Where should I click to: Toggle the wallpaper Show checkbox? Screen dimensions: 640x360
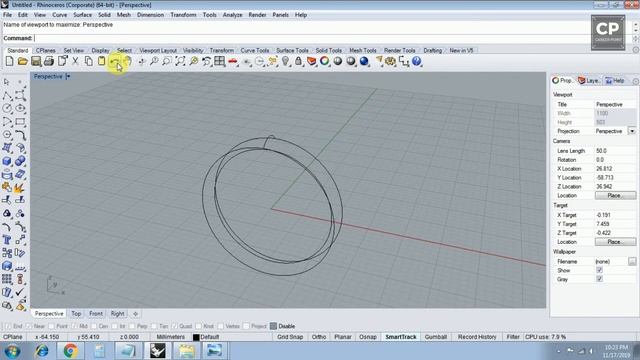(x=599, y=270)
